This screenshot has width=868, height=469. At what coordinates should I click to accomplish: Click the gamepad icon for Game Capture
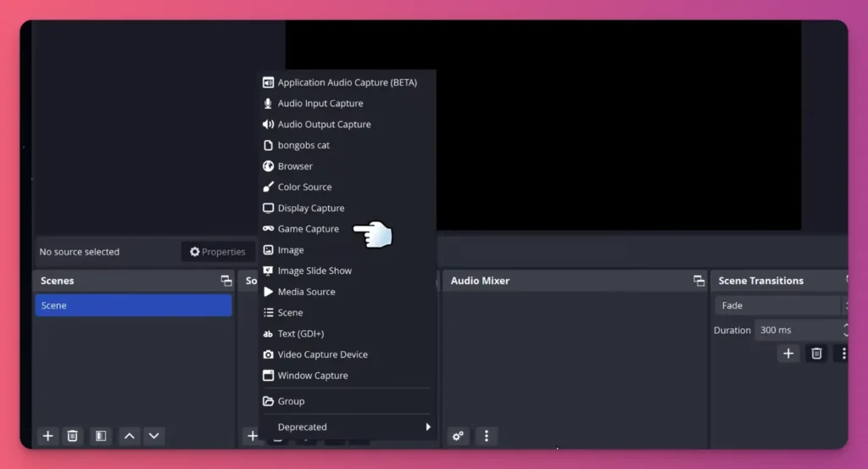268,229
